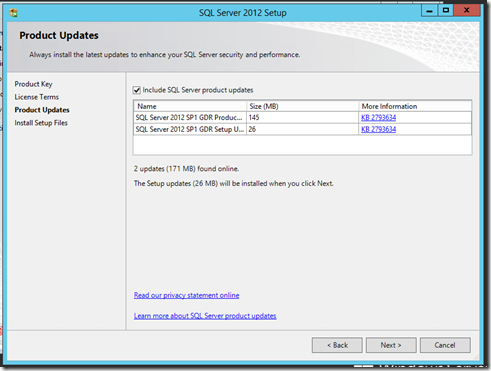491x371 pixels.
Task: Click the Name column header
Action: pos(190,106)
